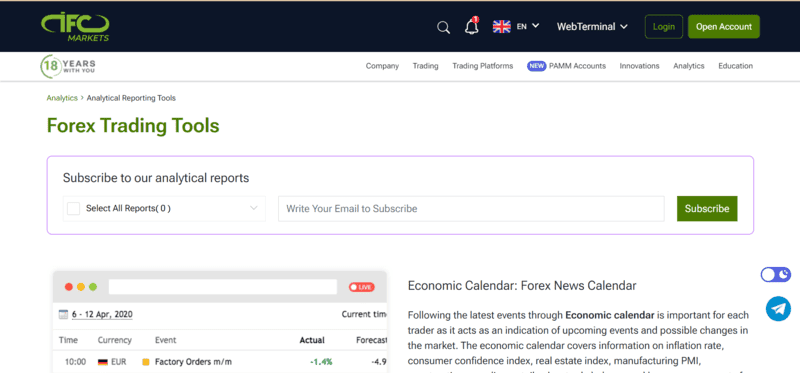Image resolution: width=800 pixels, height=373 pixels.
Task: Open the Innovations menu
Action: point(639,66)
